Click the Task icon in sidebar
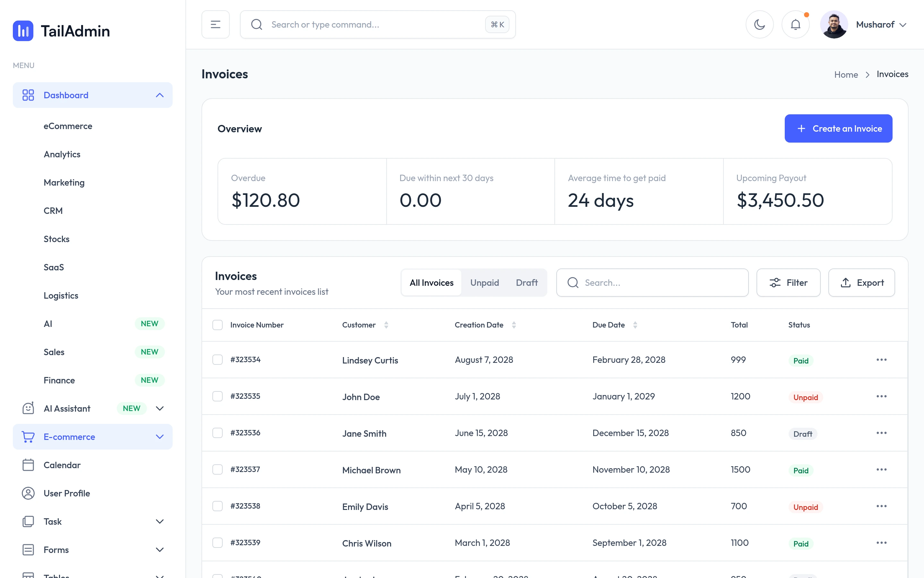The width and height of the screenshot is (924, 578). click(x=28, y=521)
